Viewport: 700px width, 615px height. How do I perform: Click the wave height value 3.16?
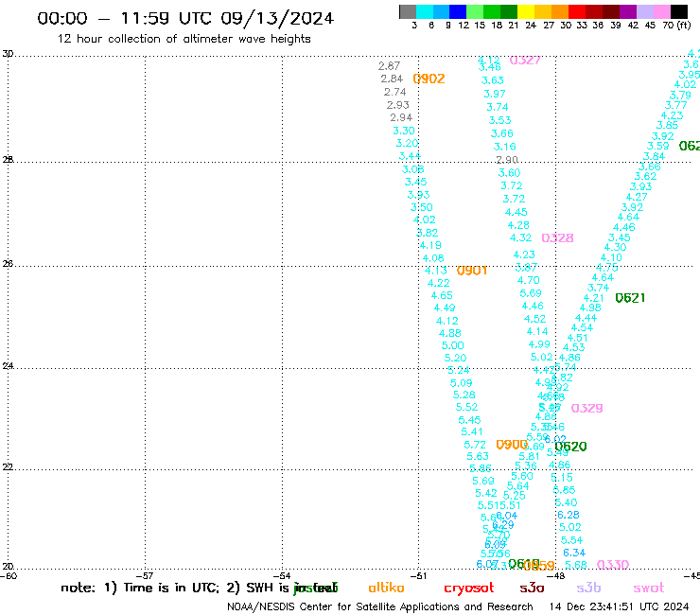(504, 147)
